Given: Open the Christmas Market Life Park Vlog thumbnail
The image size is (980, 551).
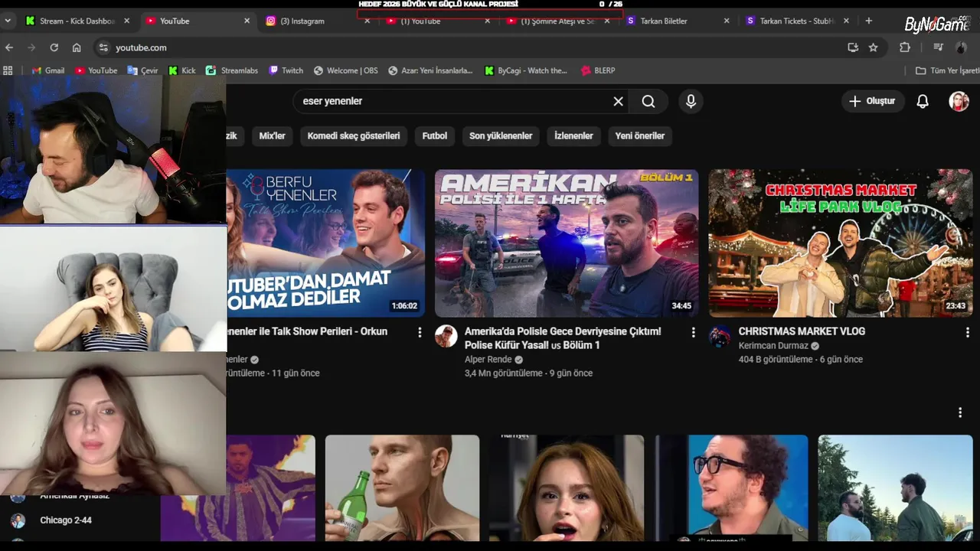Looking at the screenshot, I should tap(841, 243).
